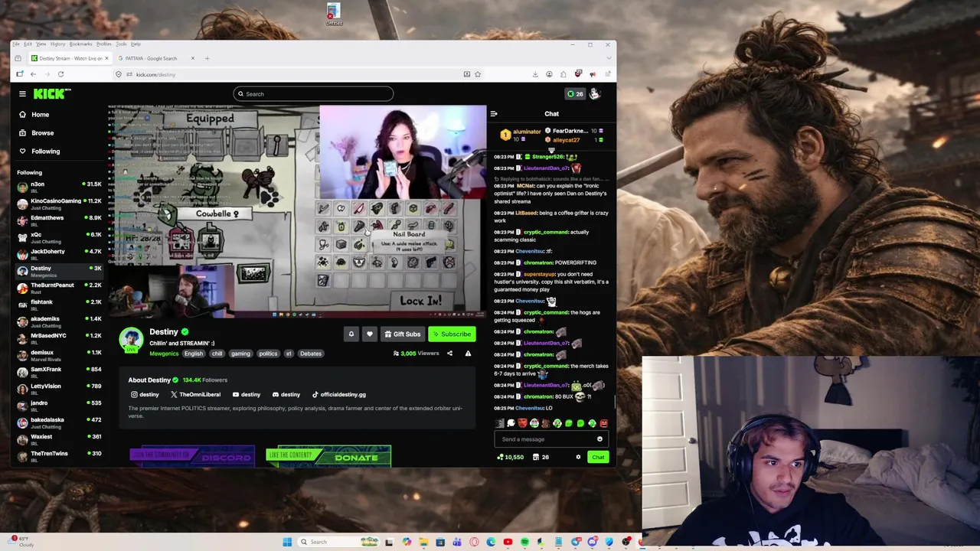Click the Donate banner
Image resolution: width=980 pixels, height=551 pixels.
(x=328, y=456)
